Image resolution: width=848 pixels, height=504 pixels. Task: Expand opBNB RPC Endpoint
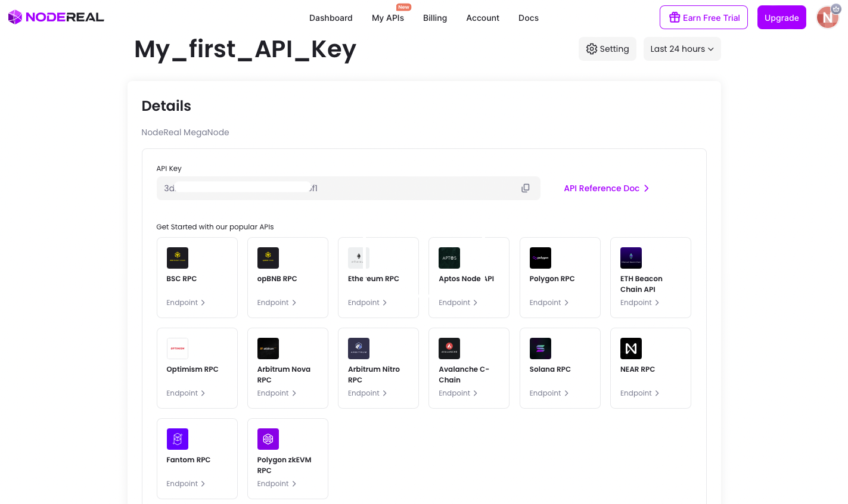[x=277, y=303]
